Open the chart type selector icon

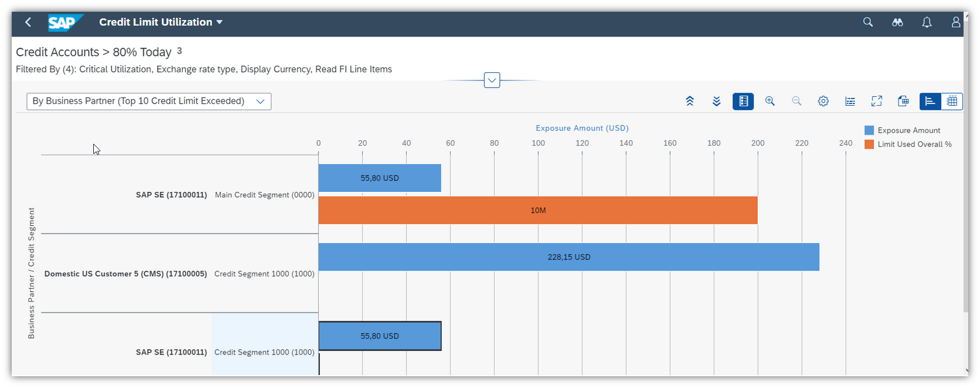[x=850, y=101]
